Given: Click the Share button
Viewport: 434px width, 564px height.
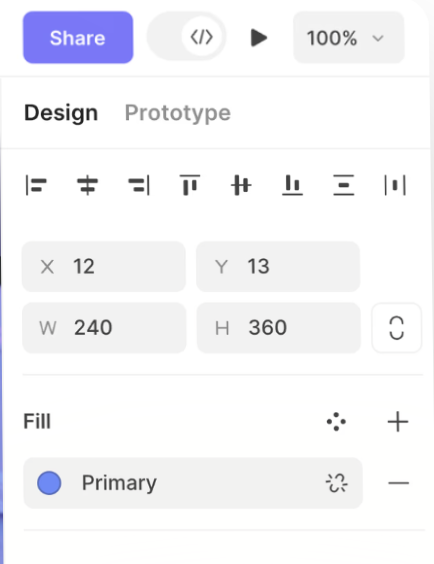Looking at the screenshot, I should [78, 37].
